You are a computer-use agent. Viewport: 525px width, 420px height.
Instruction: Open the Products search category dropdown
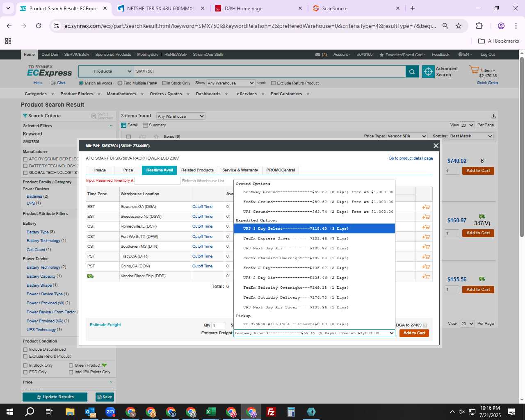pyautogui.click(x=106, y=71)
